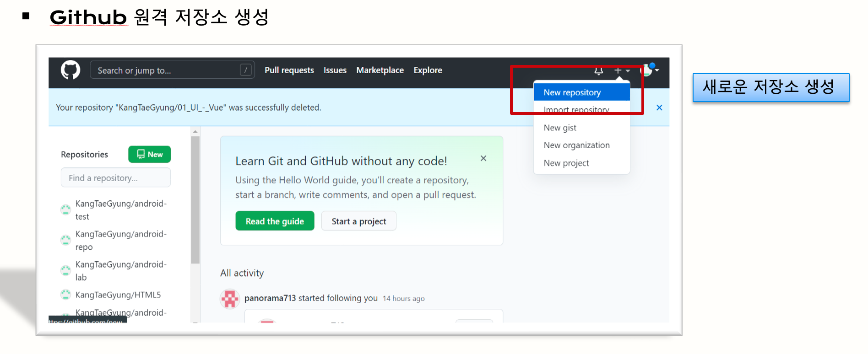The width and height of the screenshot is (868, 354).
Task: Close the Learn Git and GitHub card
Action: pos(483,158)
